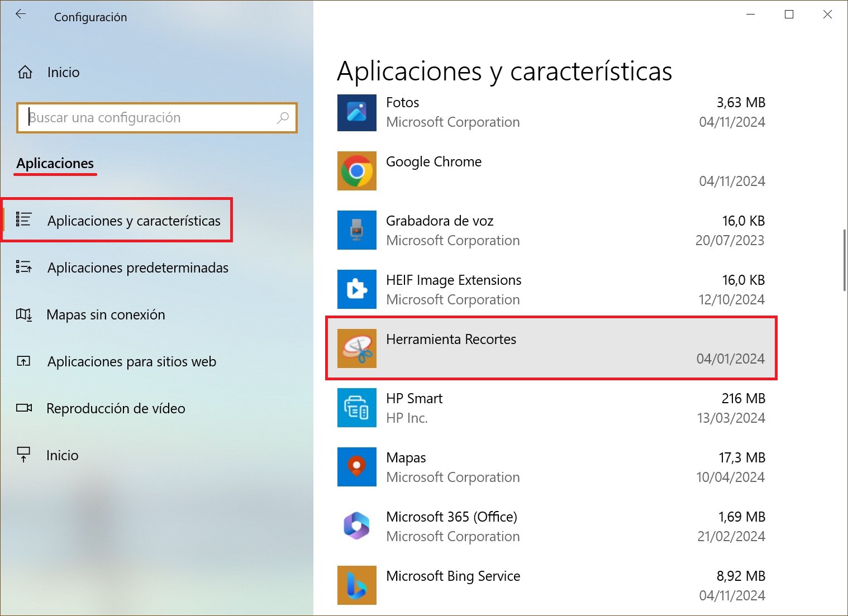Click Microsoft 365 (Office) name
The image size is (848, 616).
point(451,517)
